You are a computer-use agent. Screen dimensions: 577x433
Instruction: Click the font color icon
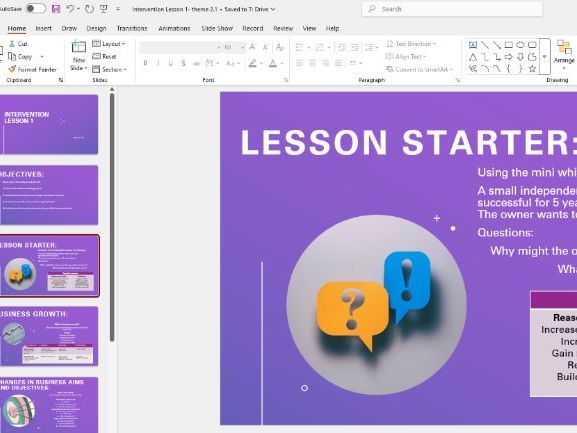coord(273,63)
